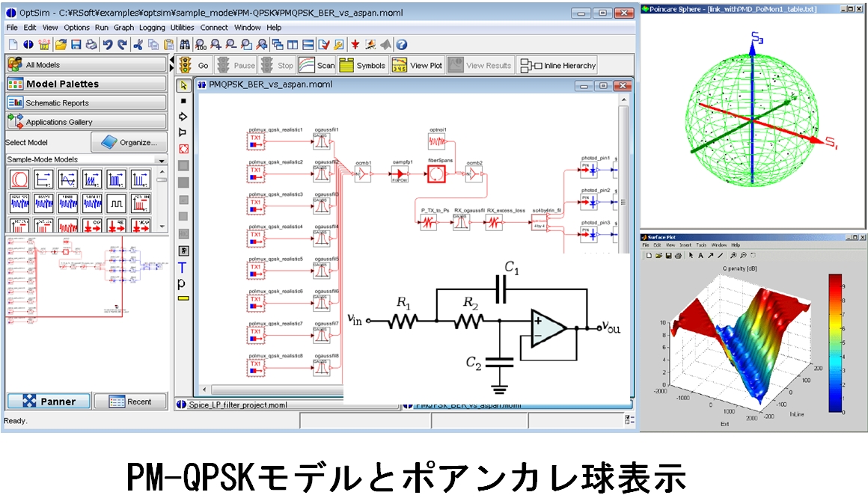Open the Tools menu in Surface Plot window
Viewport: 868px width, 501px height.
(x=701, y=245)
